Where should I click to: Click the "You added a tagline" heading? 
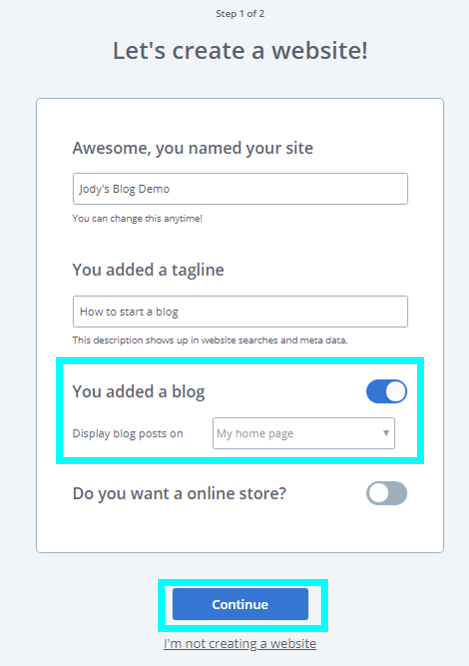tap(148, 270)
